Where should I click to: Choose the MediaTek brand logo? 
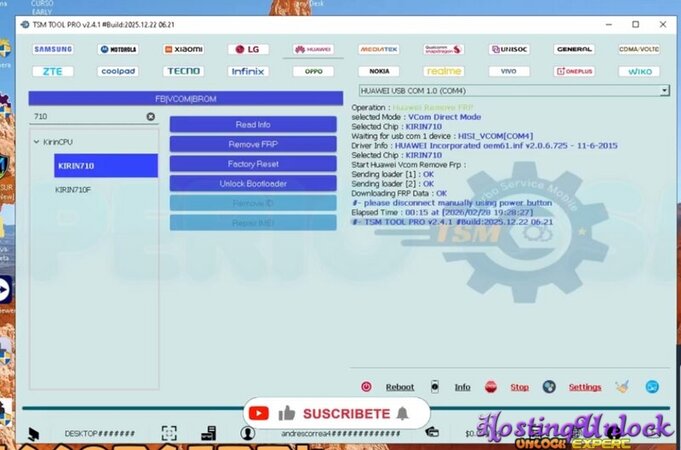pos(378,49)
